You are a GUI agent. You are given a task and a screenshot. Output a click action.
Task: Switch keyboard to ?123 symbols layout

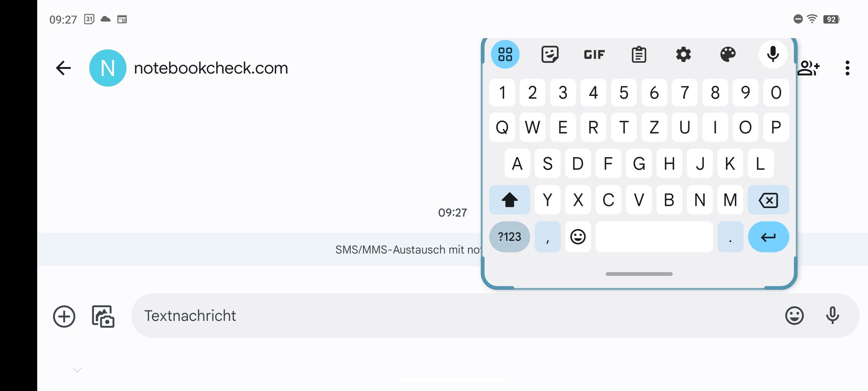pyautogui.click(x=509, y=237)
